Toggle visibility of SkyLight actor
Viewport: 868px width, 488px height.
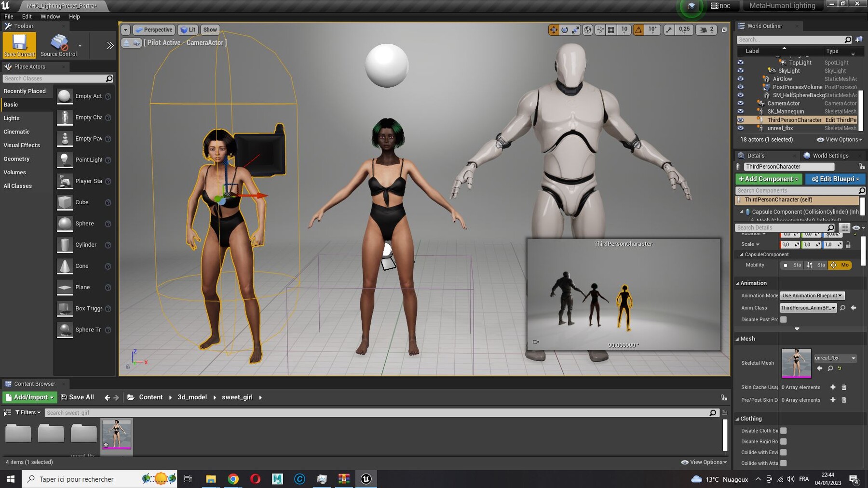tap(740, 71)
